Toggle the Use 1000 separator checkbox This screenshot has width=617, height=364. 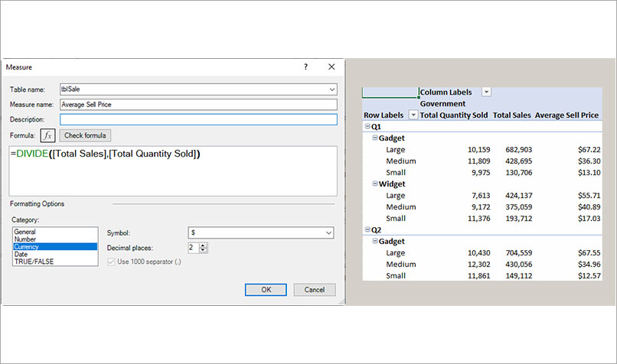(x=113, y=262)
